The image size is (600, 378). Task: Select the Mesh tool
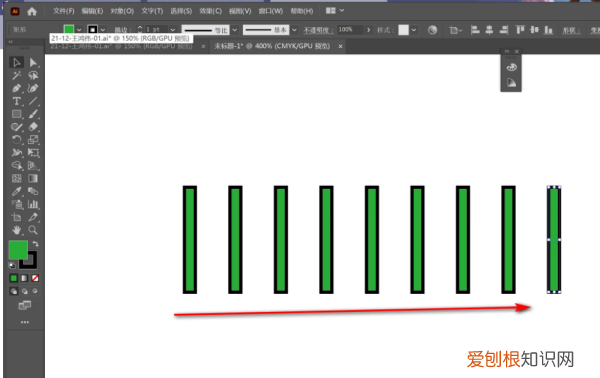[x=16, y=178]
